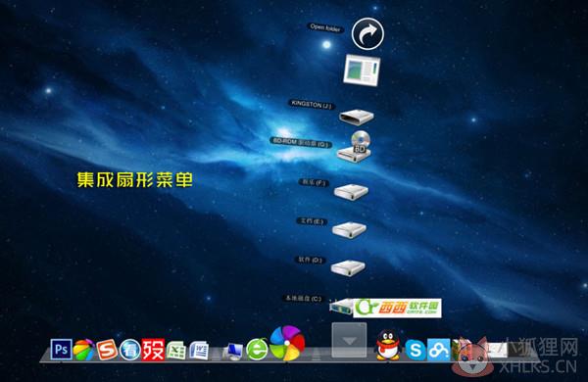588x382 pixels.
Task: Open the (E:) drive in fan menu
Action: pyautogui.click(x=350, y=229)
